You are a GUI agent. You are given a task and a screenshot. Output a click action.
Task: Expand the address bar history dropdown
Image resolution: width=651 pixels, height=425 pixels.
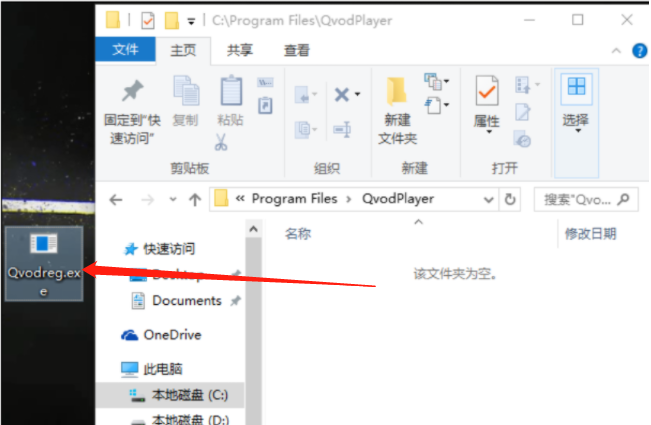pos(489,200)
